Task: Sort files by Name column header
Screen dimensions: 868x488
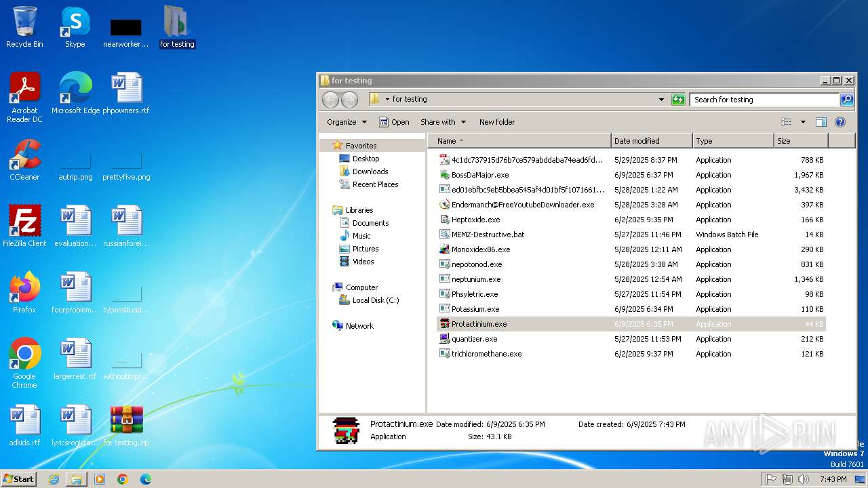Action: 519,141
